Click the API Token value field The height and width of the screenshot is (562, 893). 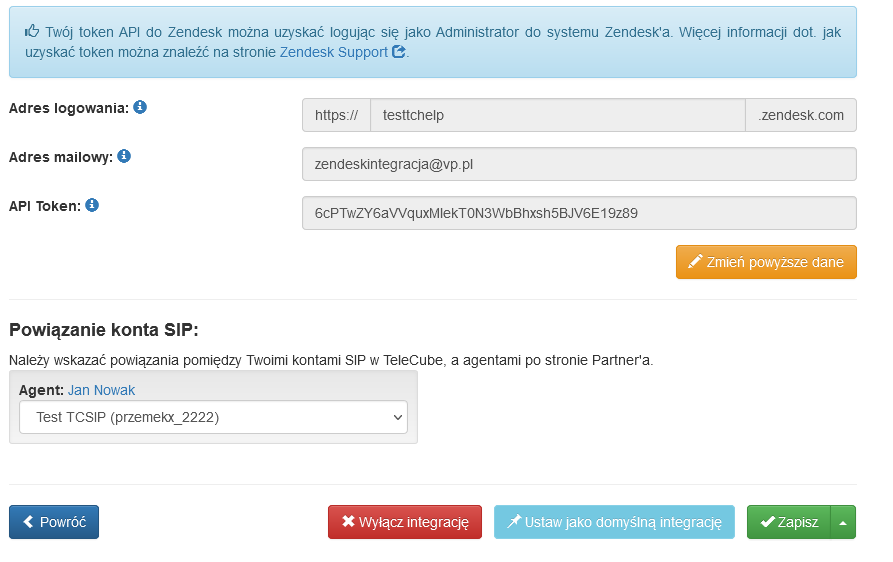579,213
